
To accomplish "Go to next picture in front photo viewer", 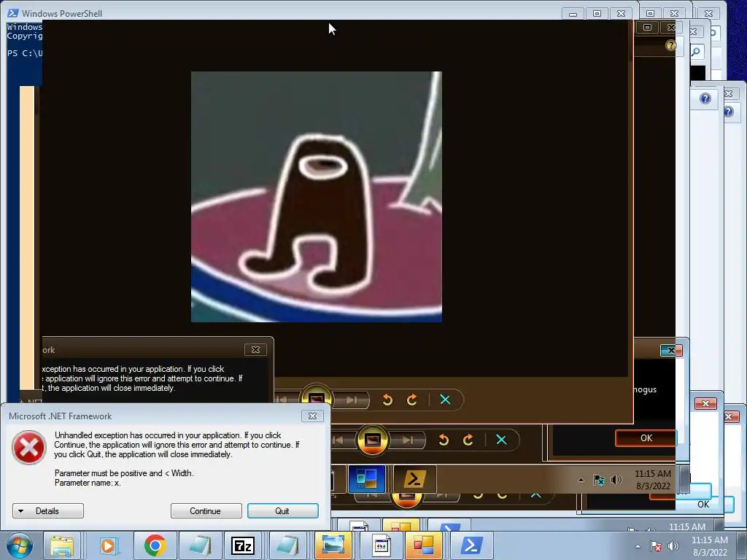I will (x=352, y=400).
